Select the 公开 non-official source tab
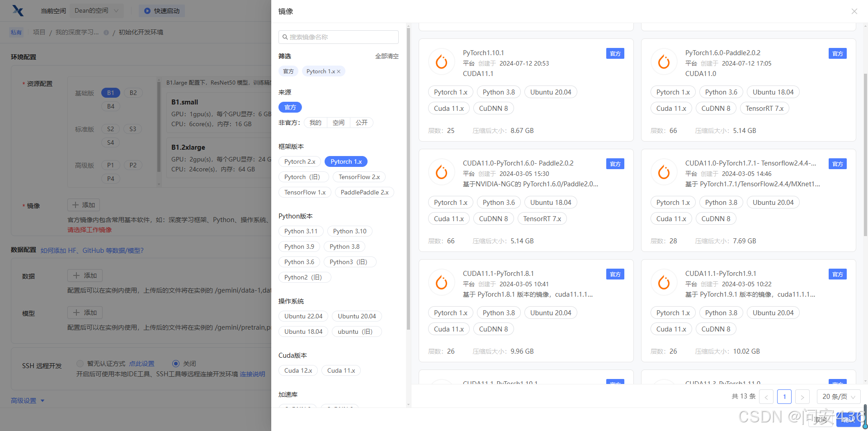The width and height of the screenshot is (868, 431). coord(362,123)
